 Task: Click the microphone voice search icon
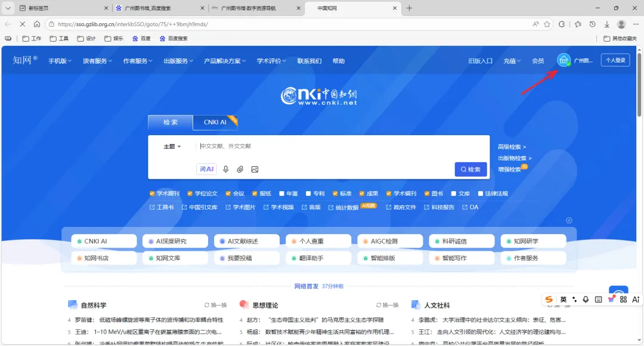(x=225, y=169)
